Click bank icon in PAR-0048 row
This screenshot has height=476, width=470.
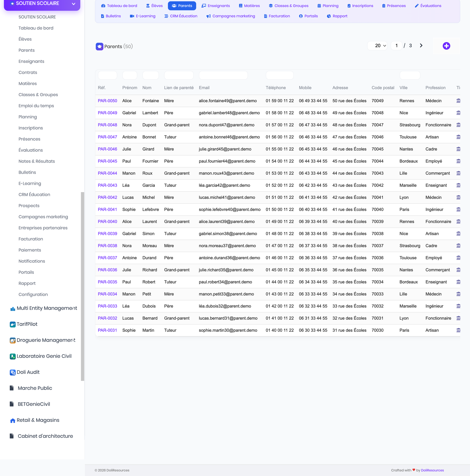(458, 125)
